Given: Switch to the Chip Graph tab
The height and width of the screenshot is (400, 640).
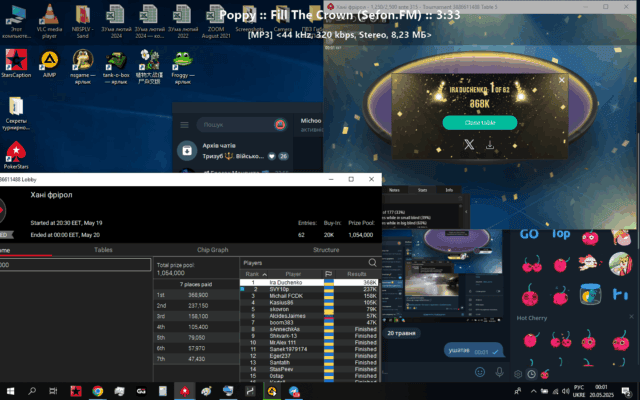Looking at the screenshot, I should coord(212,249).
